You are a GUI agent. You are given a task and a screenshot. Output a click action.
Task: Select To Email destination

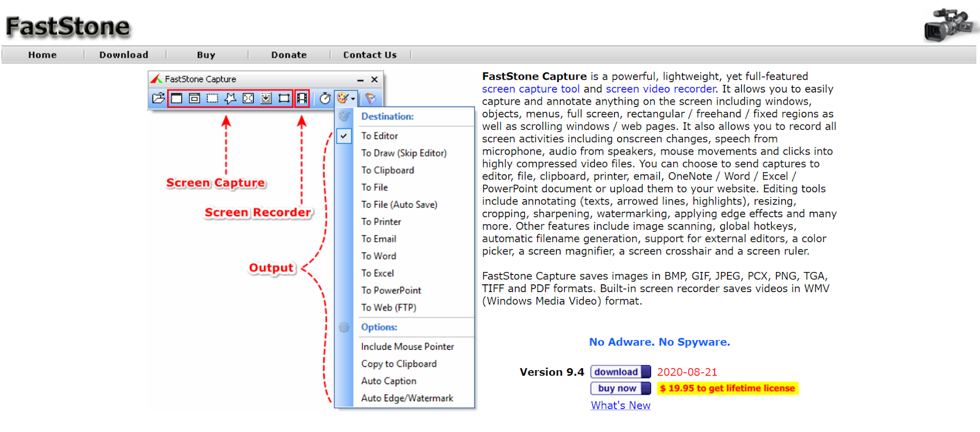tap(379, 239)
